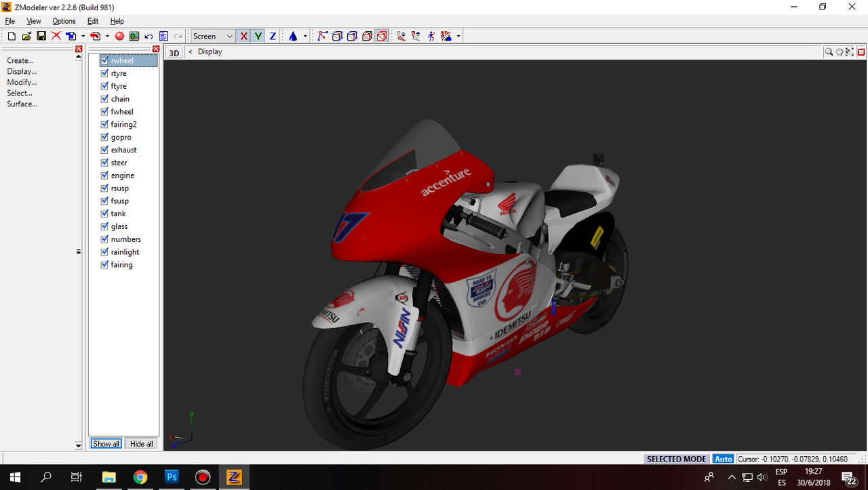Viewport: 868px width, 490px height.
Task: Click the greyed Redo arrow icon
Action: click(x=178, y=36)
